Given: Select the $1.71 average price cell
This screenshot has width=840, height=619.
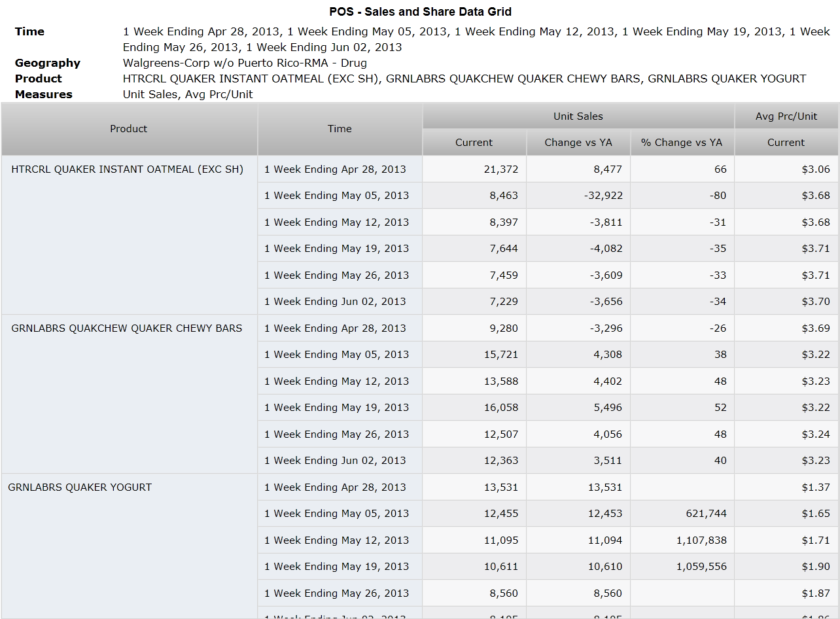Looking at the screenshot, I should click(x=786, y=540).
